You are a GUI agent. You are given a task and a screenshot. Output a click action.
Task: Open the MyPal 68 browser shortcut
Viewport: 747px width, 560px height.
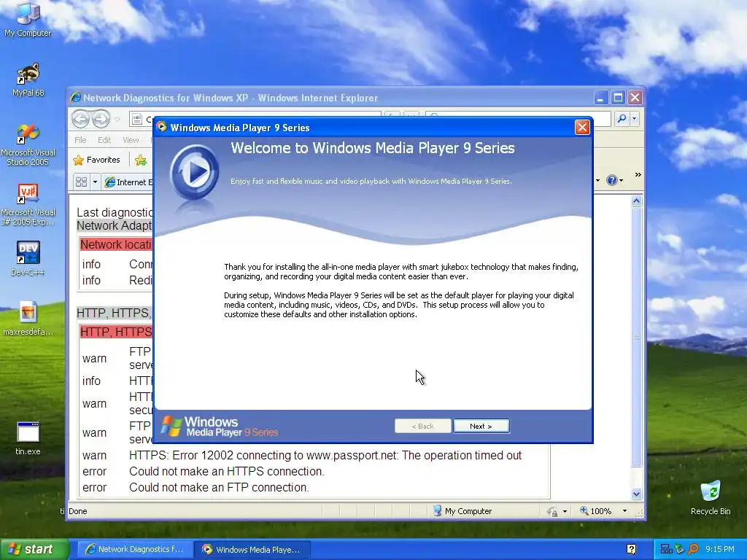tap(28, 80)
